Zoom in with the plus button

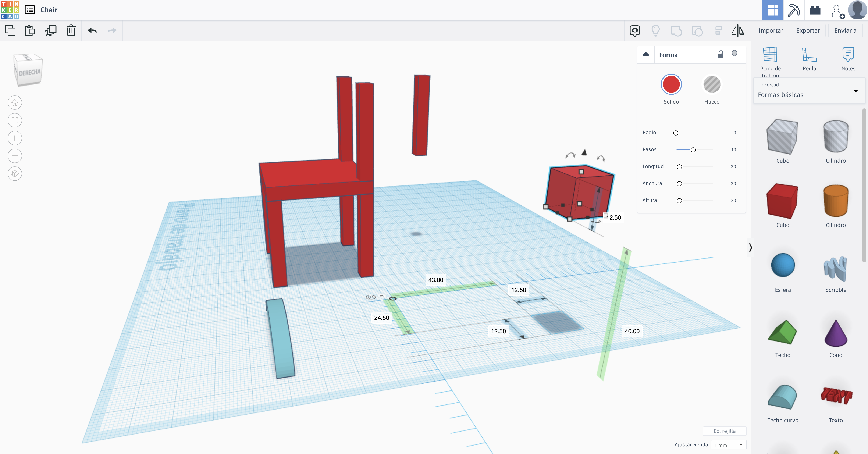tap(15, 138)
